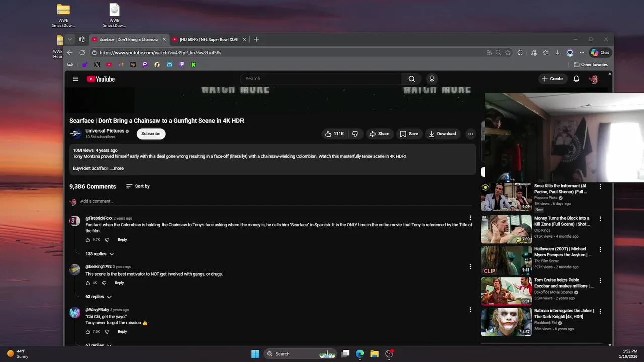Viewport: 644px width, 362px height.
Task: Start voice search with the microphone icon
Action: pos(432,79)
